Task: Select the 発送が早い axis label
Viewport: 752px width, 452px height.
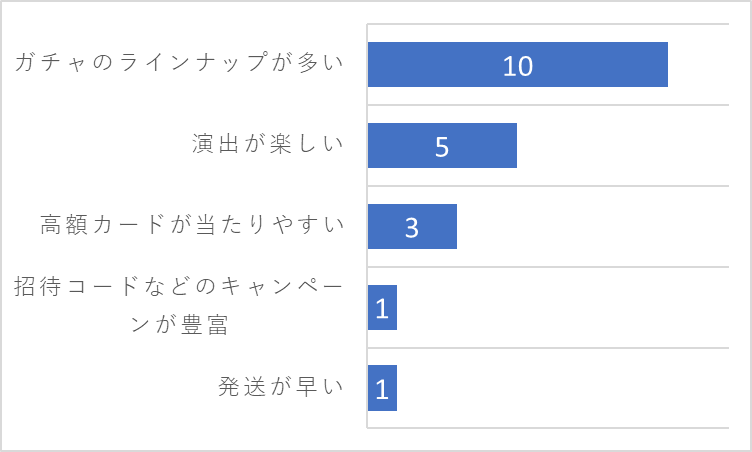Action: tap(281, 386)
